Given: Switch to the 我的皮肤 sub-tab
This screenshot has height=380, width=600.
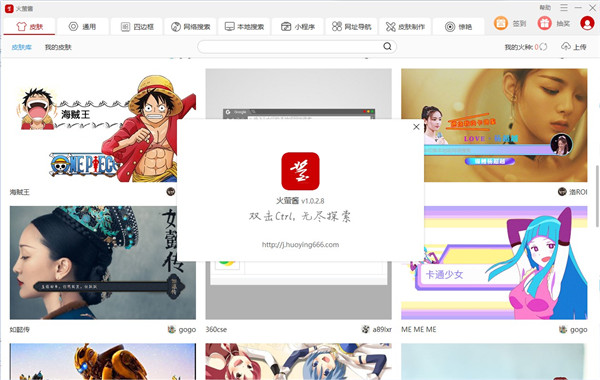Looking at the screenshot, I should coord(58,47).
